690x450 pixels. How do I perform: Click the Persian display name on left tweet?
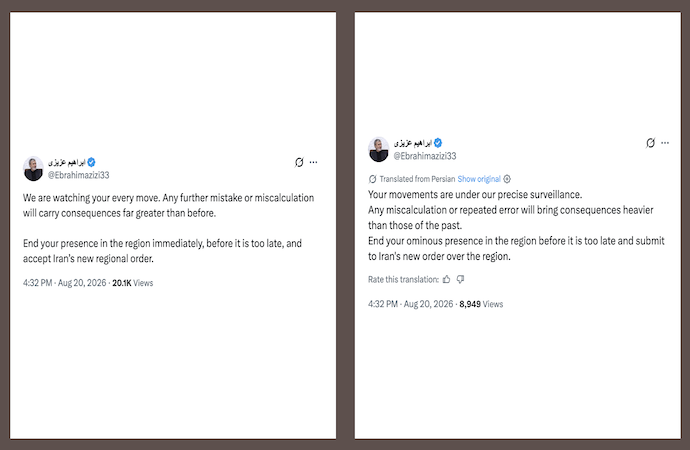click(x=66, y=162)
